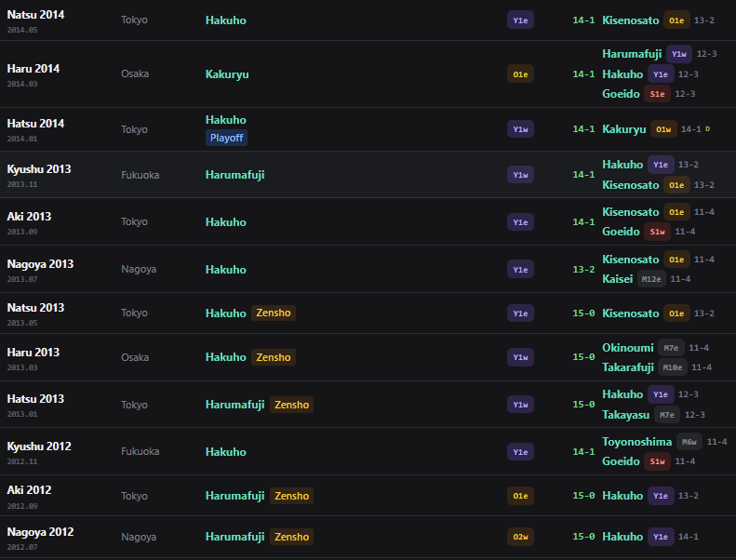Click the M12e rank badge beside Kaisei
Screen dimensions: 736x560
(651, 279)
